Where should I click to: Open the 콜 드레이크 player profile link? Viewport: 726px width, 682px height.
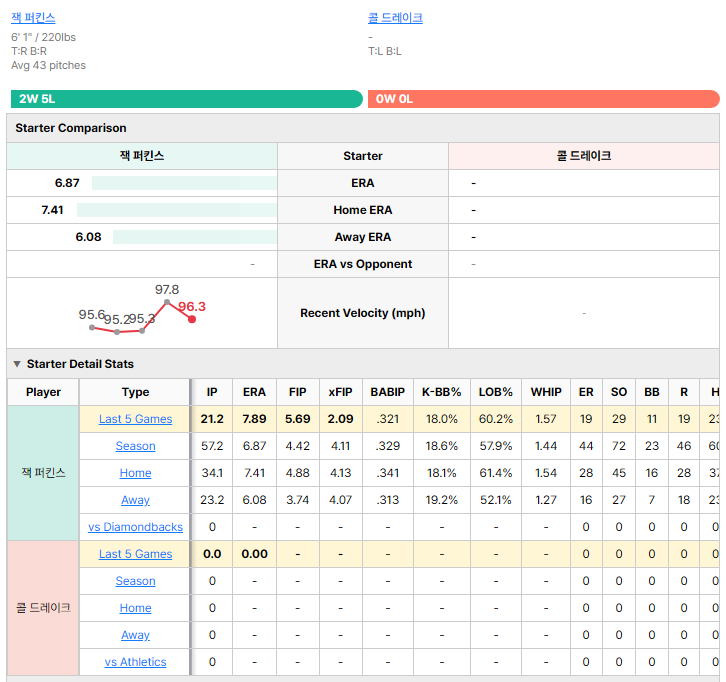click(395, 18)
